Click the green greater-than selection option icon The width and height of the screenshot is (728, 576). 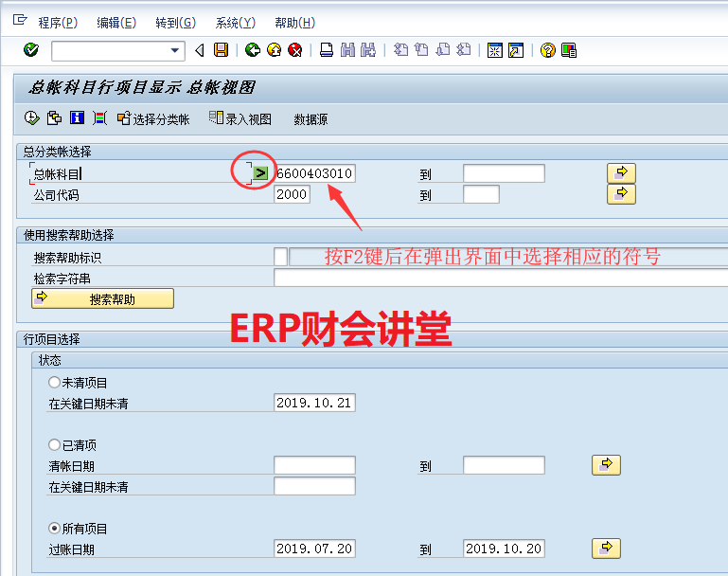(261, 173)
